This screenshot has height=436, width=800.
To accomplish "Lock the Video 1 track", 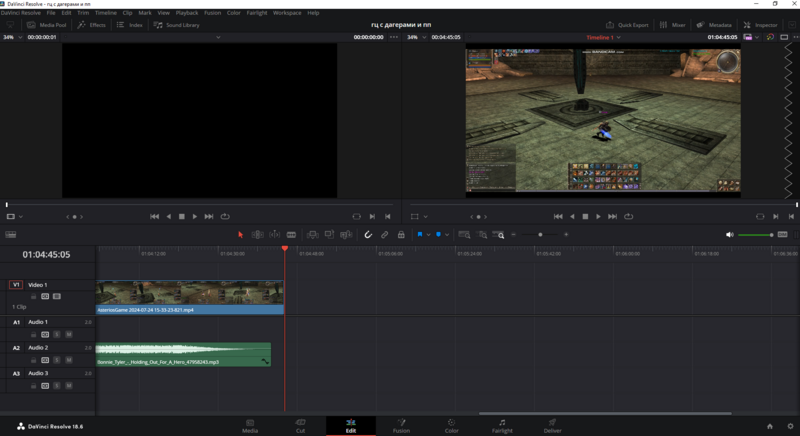I will tap(33, 296).
